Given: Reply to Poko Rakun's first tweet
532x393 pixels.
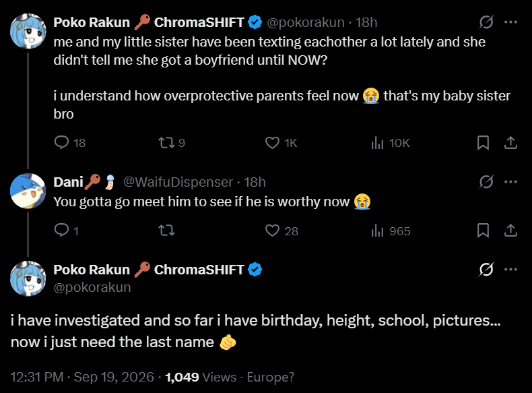Looking at the screenshot, I should coord(61,143).
